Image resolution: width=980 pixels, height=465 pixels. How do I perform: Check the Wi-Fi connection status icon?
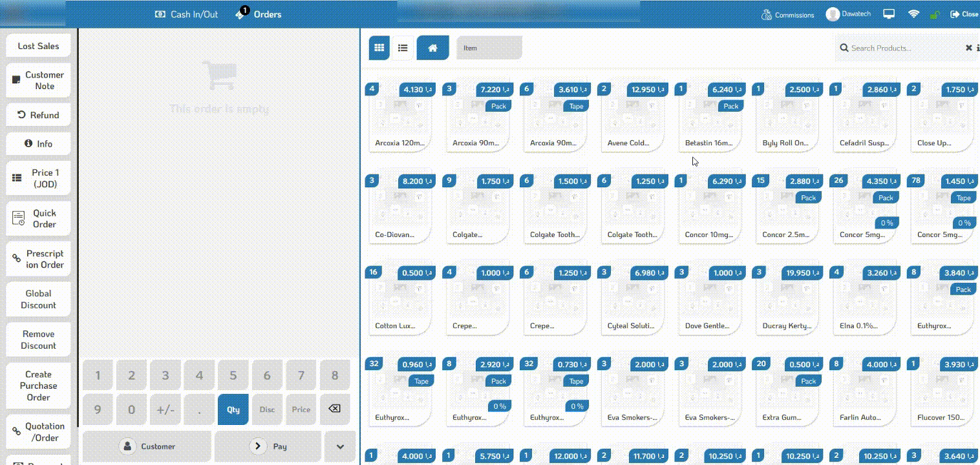[913, 14]
